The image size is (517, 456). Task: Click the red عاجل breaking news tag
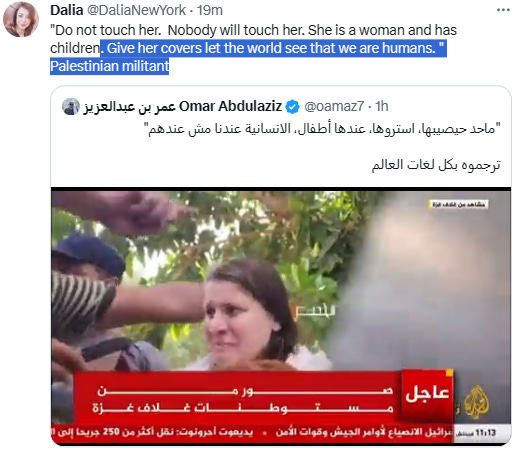427,393
